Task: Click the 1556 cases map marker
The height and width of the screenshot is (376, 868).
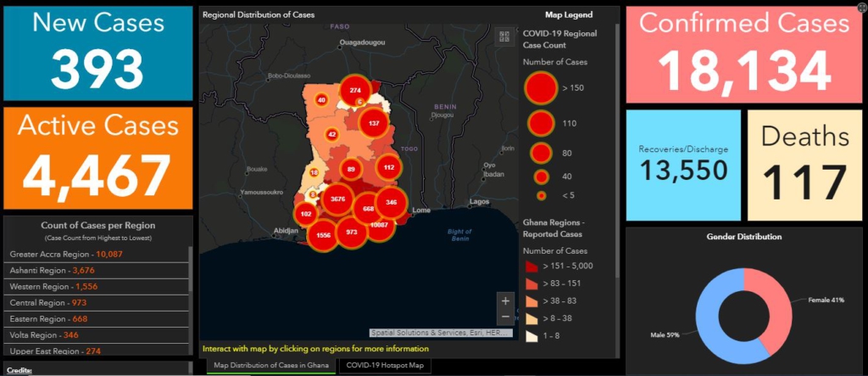Action: [323, 234]
